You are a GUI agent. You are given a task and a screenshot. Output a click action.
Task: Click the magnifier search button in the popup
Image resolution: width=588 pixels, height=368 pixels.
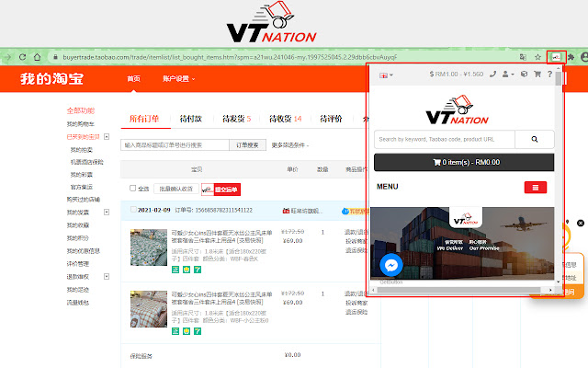[x=535, y=139]
